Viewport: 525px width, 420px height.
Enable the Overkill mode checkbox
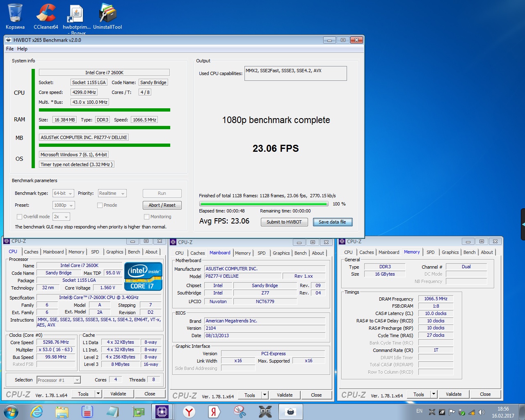(x=19, y=217)
